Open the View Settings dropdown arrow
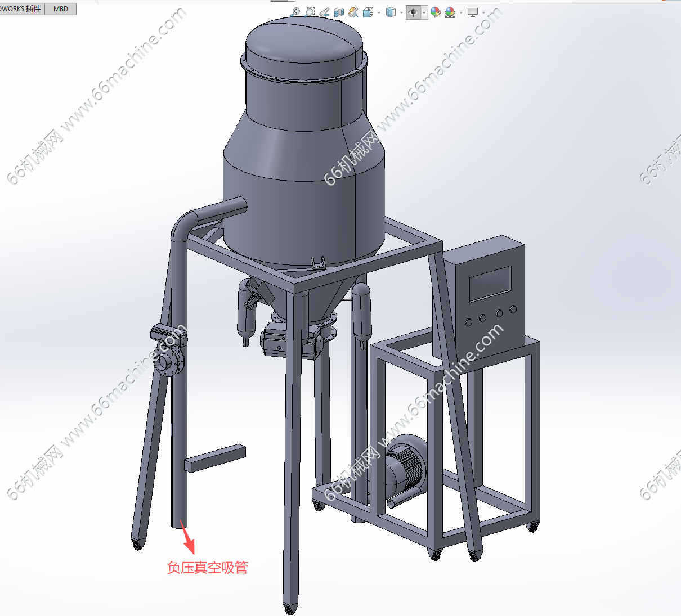The height and width of the screenshot is (616, 681). point(483,12)
